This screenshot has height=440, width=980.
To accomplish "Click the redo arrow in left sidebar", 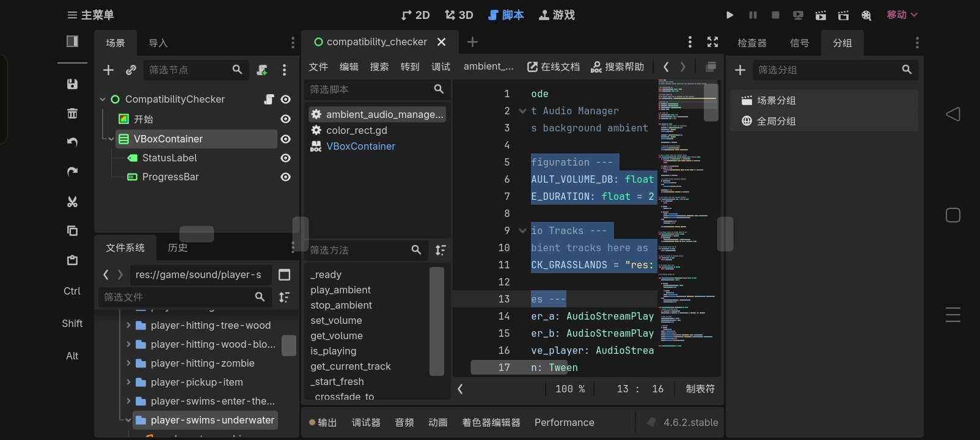I will click(x=72, y=172).
